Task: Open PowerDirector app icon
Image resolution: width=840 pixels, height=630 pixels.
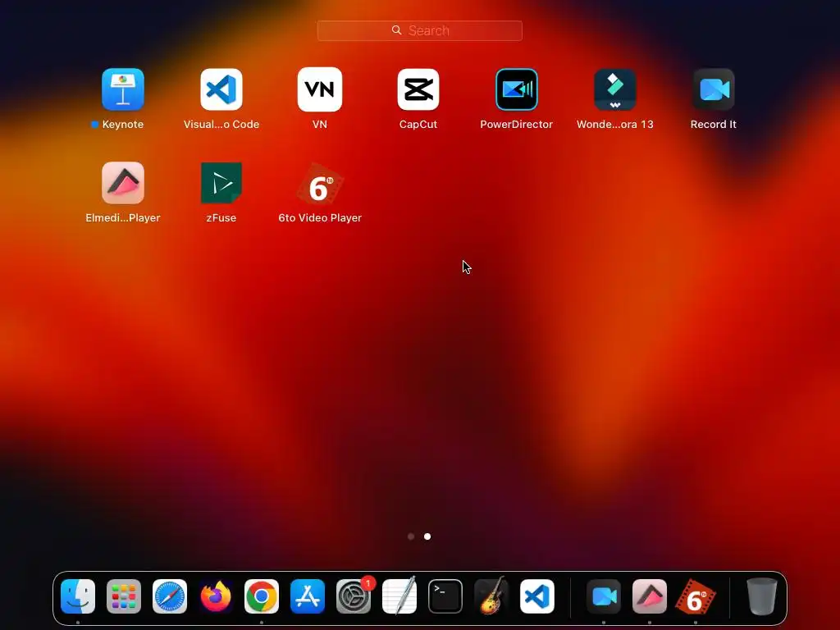Action: 517,89
